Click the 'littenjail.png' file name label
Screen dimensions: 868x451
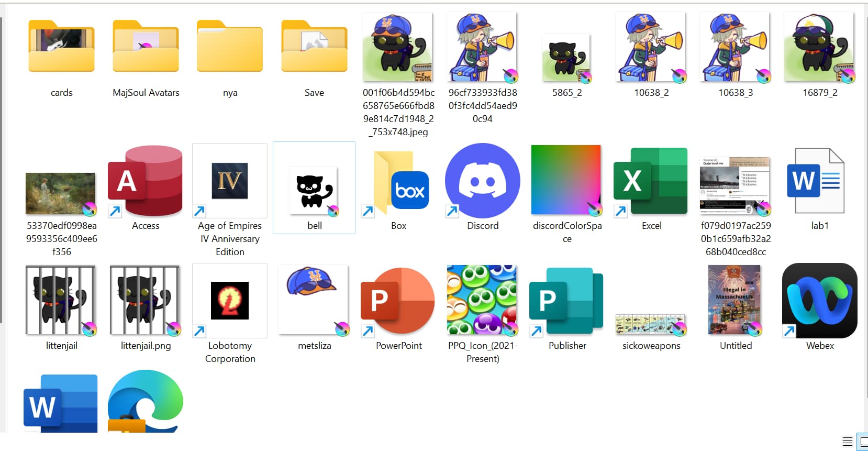point(146,346)
